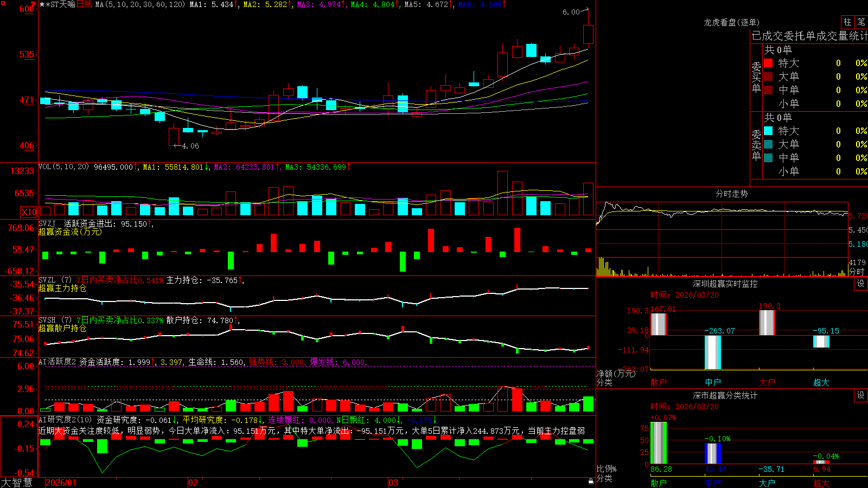Viewport: 868px width, 488px height.
Task: Open 设 settings for 深圳超赢实时监控
Action: coord(861,284)
